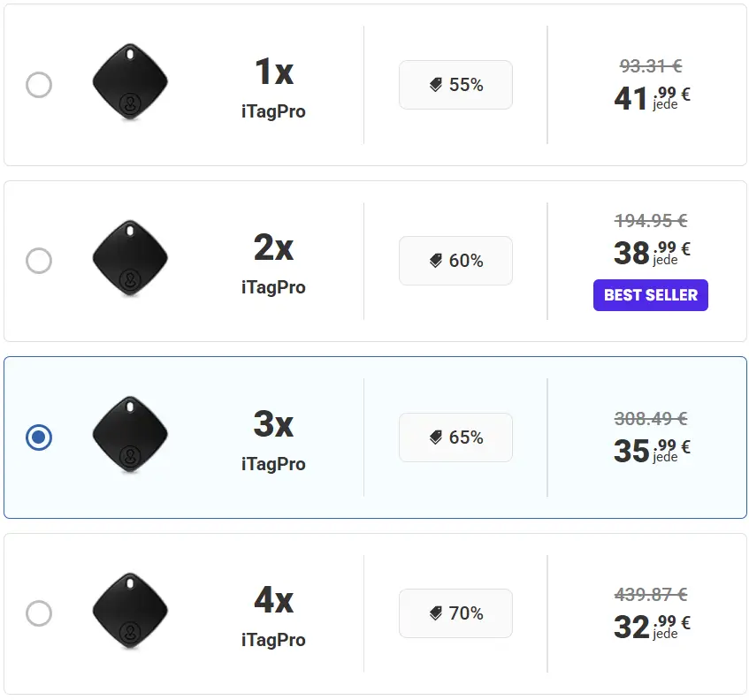Click the 1x quantity heading
The width and height of the screenshot is (749, 700).
tap(273, 72)
